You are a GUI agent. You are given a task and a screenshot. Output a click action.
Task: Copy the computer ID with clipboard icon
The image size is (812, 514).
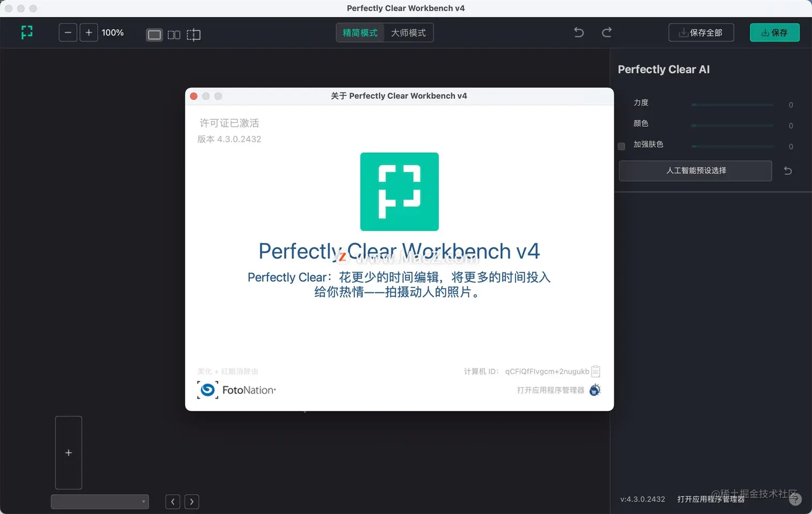[596, 371]
